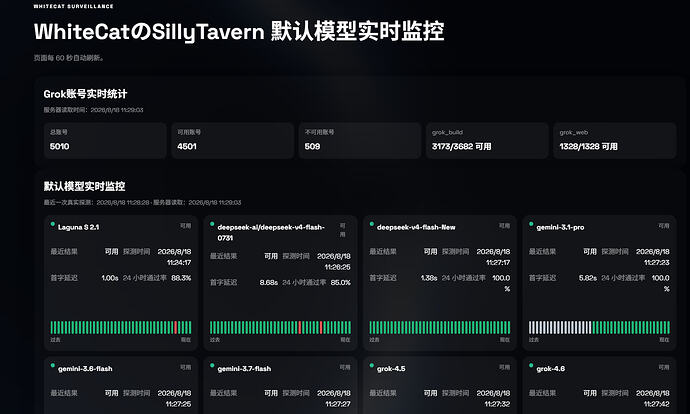Open the 可用账号 4501 stat card
This screenshot has width=690, height=414.
point(232,140)
